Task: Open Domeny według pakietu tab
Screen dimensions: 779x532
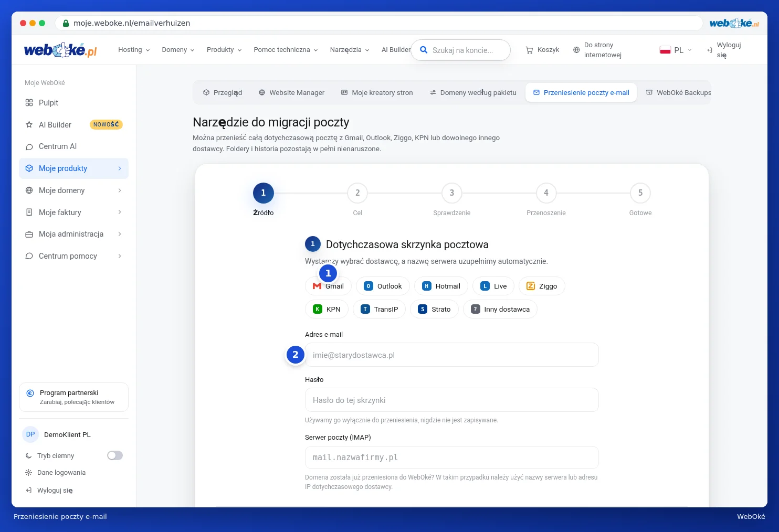Action: coord(473,92)
